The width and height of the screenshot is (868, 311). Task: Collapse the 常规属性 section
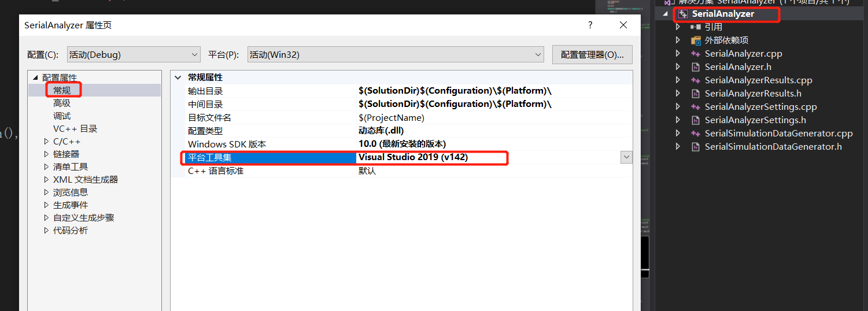point(178,77)
